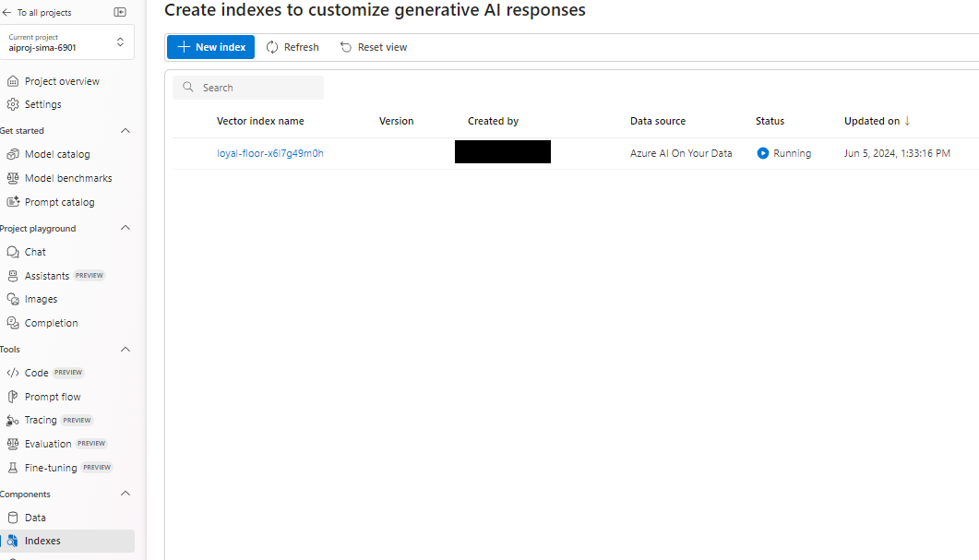Sort by Vector index name column
This screenshot has height=560, width=979.
[x=260, y=121]
